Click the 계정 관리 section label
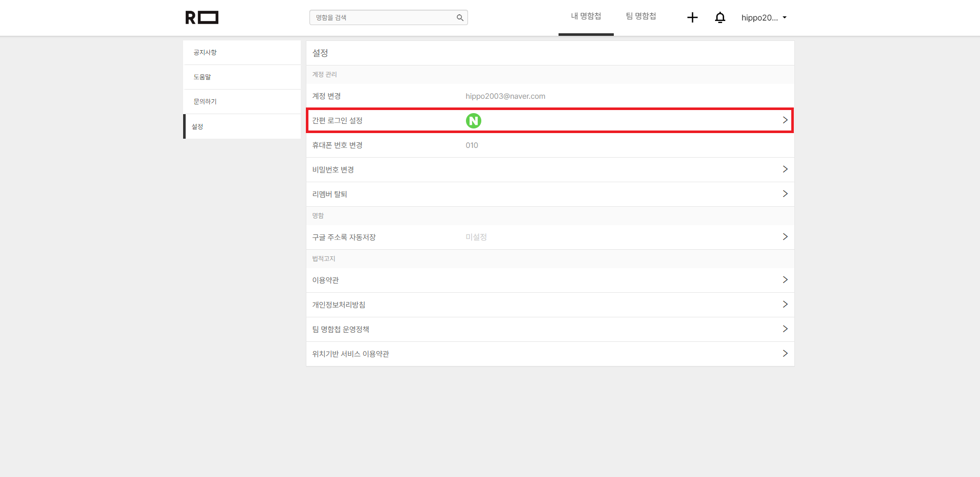Image resolution: width=980 pixels, height=477 pixels. [x=324, y=75]
